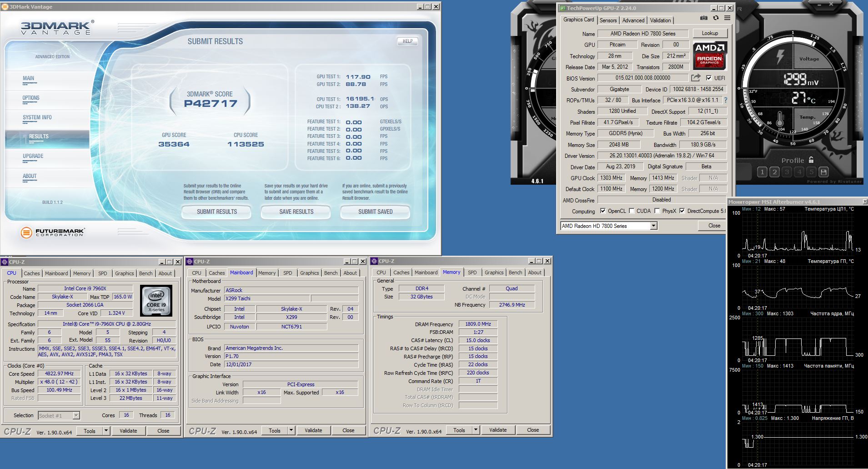Open Tools dropdown arrow in Memory tab window
Screen dimensions: 868x469
coord(476,430)
